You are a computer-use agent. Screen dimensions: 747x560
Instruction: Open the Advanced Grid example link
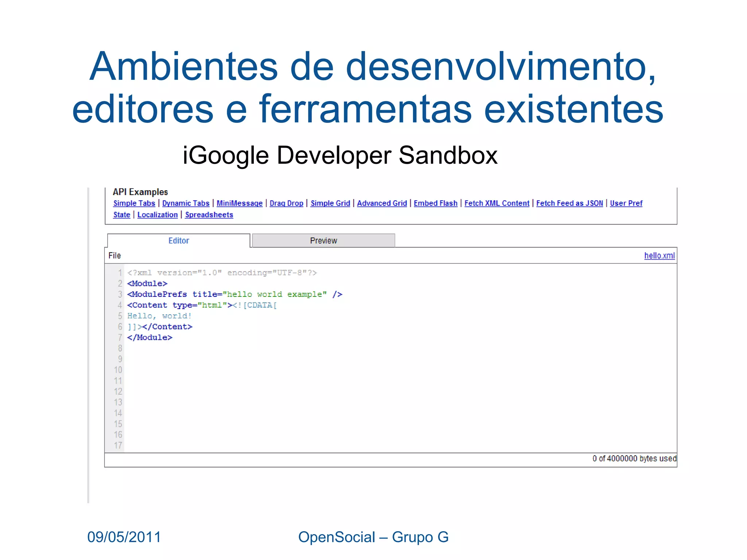(382, 203)
